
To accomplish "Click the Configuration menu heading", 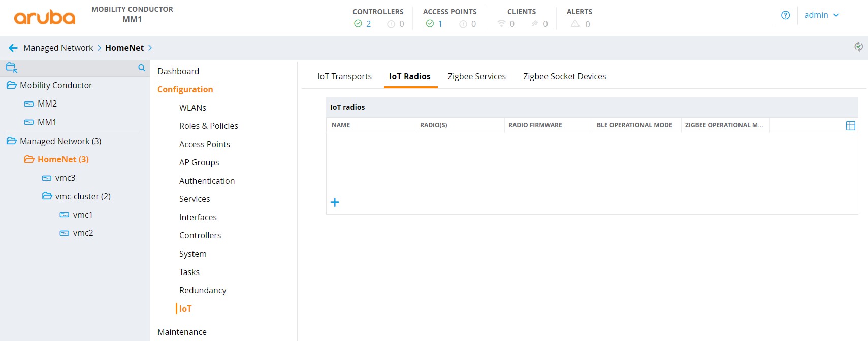I will tap(185, 89).
